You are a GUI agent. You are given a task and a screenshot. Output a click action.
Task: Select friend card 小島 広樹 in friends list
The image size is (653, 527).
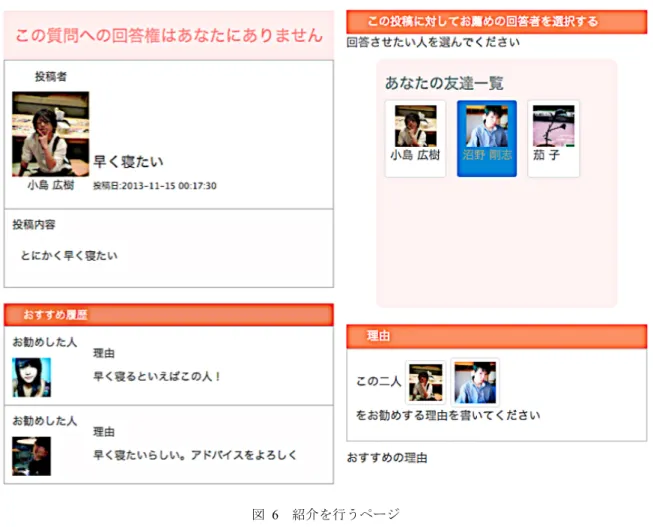click(415, 139)
